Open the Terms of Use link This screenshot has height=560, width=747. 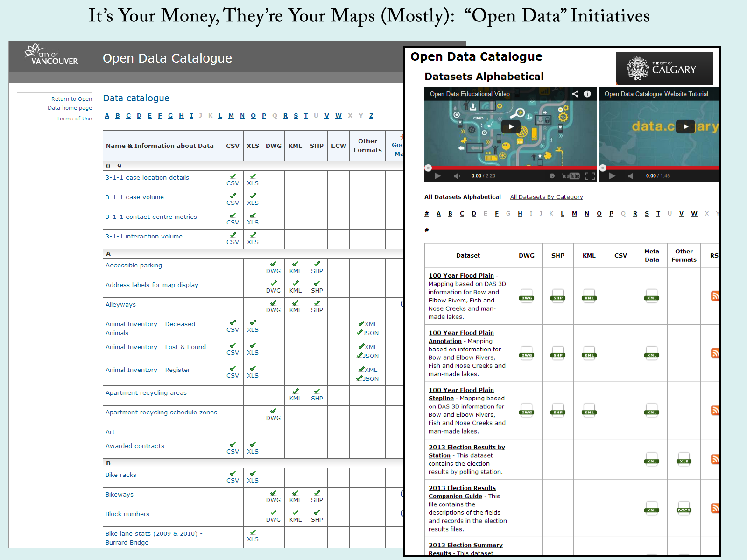tap(74, 119)
